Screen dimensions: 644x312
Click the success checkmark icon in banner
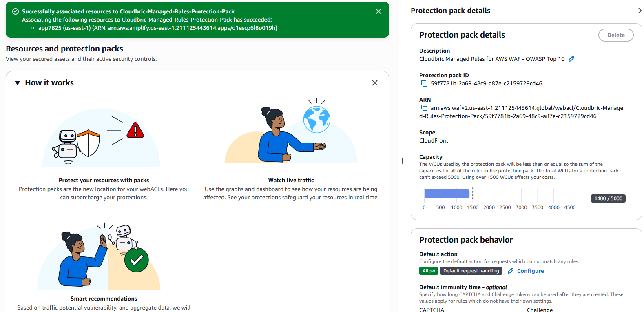coord(15,11)
